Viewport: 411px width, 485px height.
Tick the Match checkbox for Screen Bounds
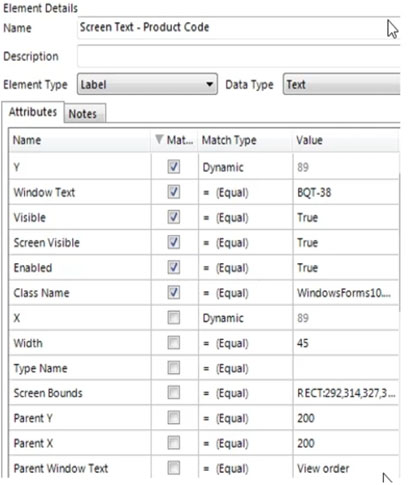174,393
